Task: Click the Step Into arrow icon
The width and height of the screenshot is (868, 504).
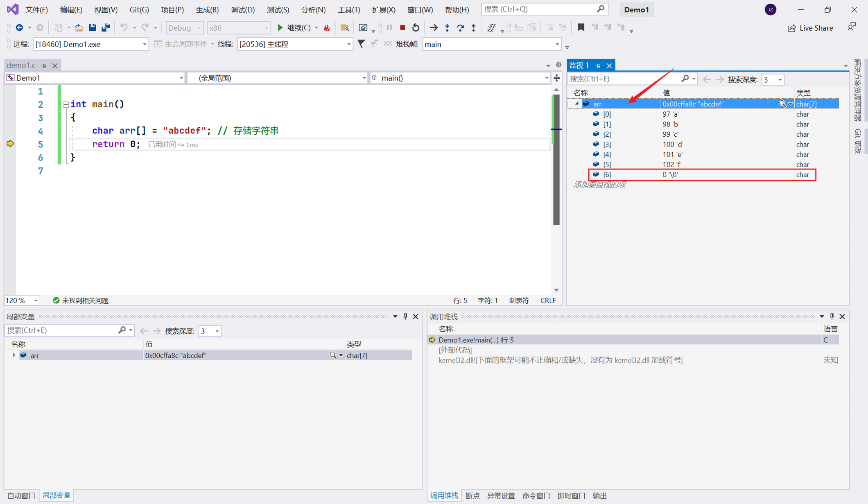Action: coord(447,28)
